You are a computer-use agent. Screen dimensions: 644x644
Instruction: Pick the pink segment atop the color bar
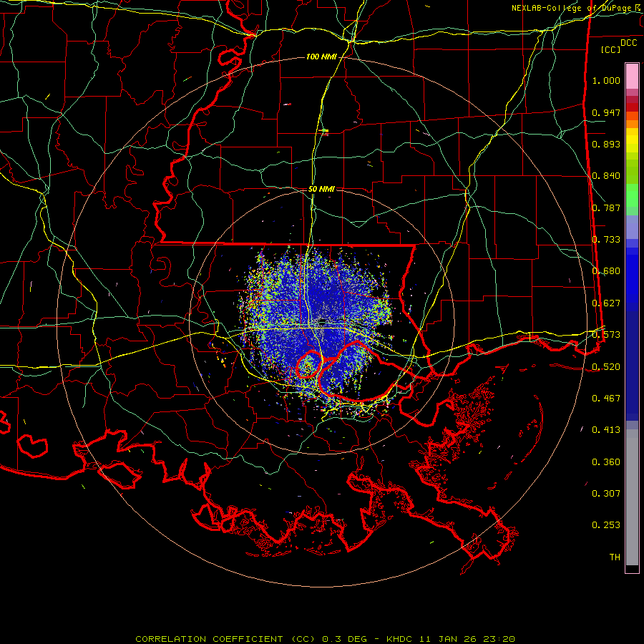(632, 76)
